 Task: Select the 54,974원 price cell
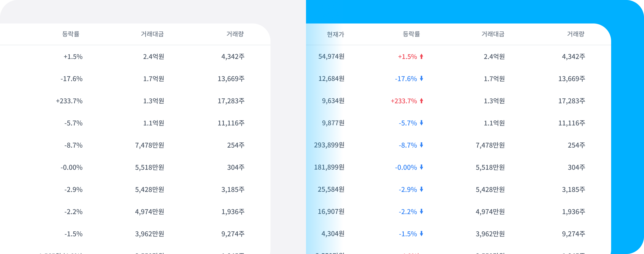(331, 56)
